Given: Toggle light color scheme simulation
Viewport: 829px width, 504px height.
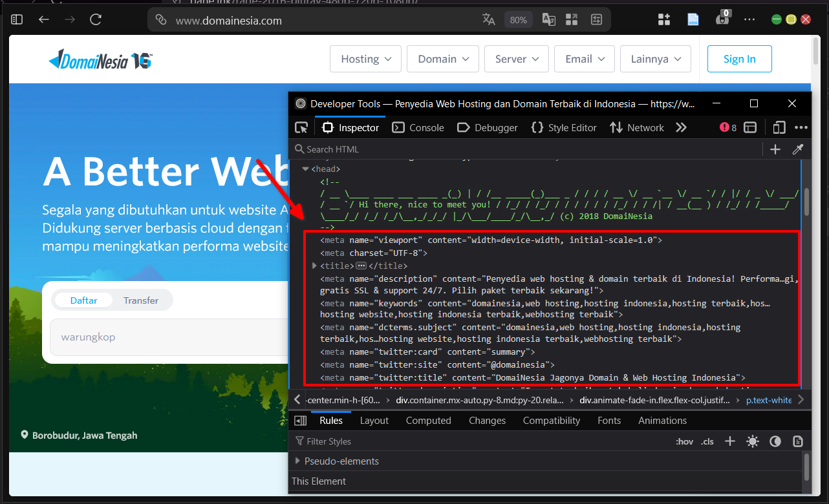Looking at the screenshot, I should [753, 441].
